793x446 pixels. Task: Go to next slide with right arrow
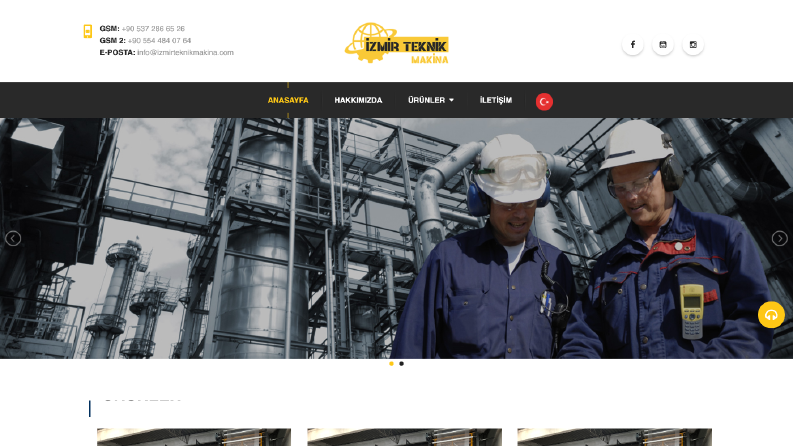pos(779,238)
